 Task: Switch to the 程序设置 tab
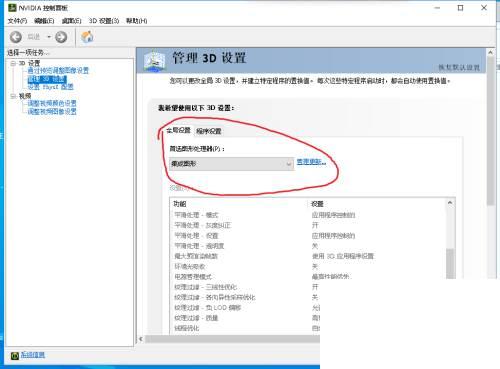209,131
